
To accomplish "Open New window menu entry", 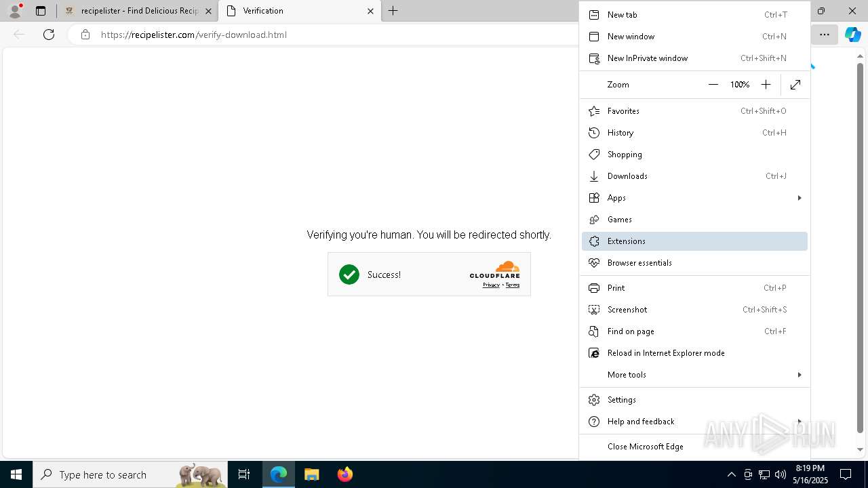I will click(x=694, y=37).
